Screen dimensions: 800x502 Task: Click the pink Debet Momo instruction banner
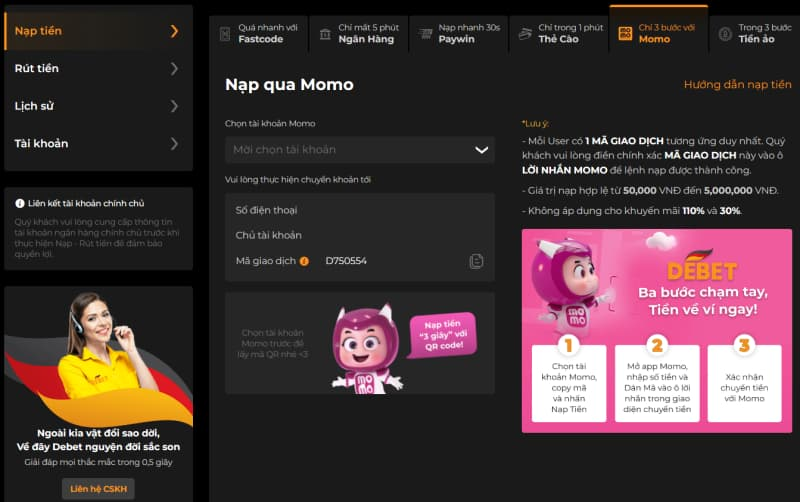(657, 331)
